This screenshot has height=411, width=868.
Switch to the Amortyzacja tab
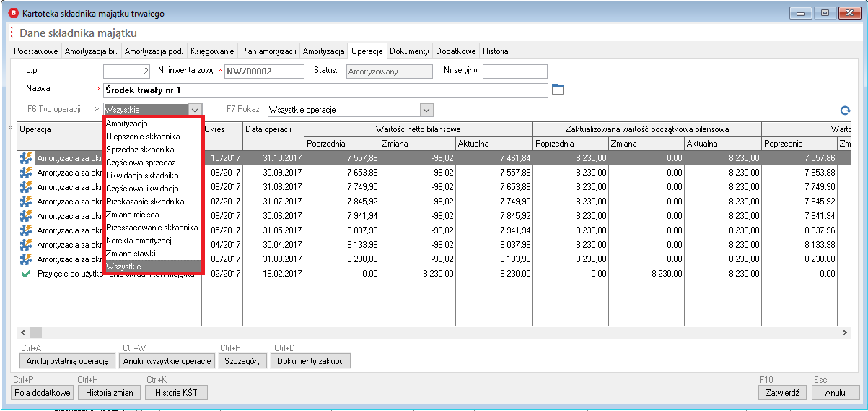pos(323,51)
